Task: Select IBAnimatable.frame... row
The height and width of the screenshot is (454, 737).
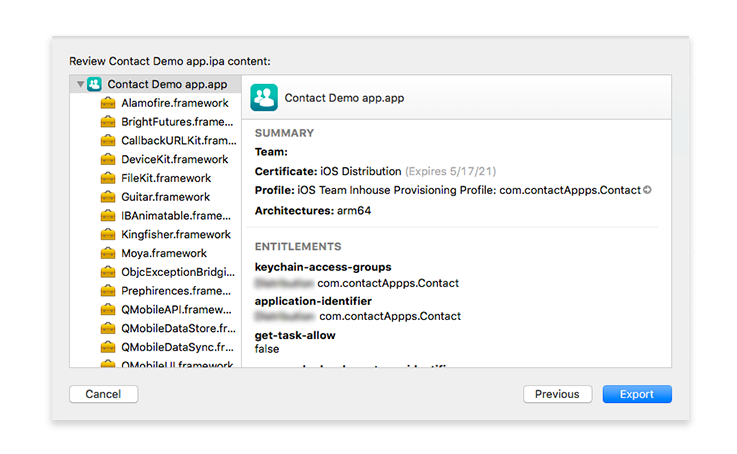Action: (156, 216)
